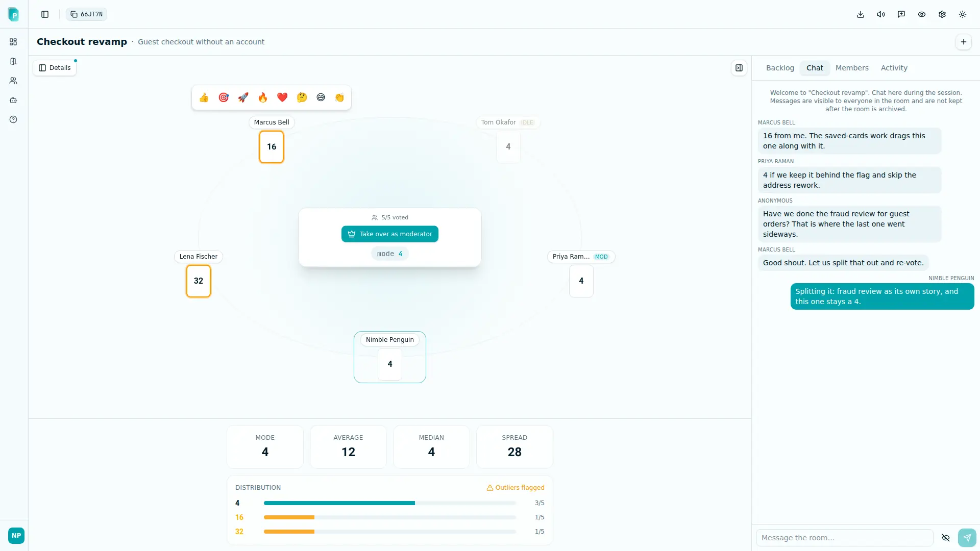980x551 pixels.
Task: Focus the Message the room input
Action: pos(845,538)
